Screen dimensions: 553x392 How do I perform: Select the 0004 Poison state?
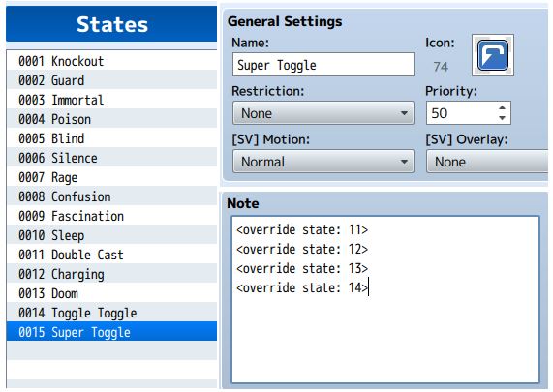coord(111,119)
